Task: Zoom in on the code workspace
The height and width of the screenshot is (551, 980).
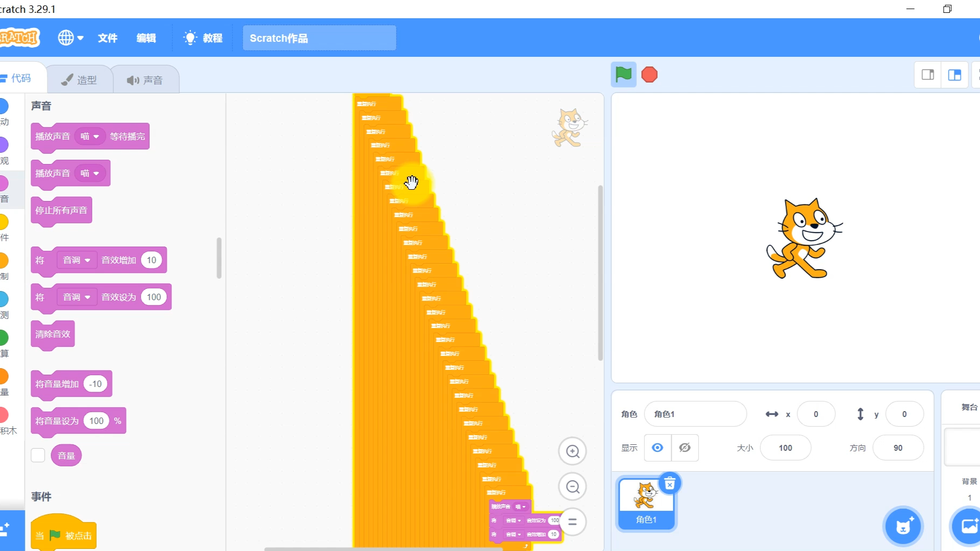Action: point(572,451)
